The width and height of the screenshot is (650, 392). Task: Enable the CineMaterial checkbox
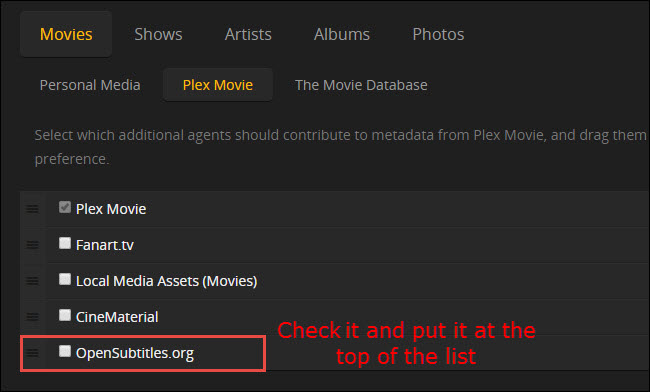click(x=65, y=315)
